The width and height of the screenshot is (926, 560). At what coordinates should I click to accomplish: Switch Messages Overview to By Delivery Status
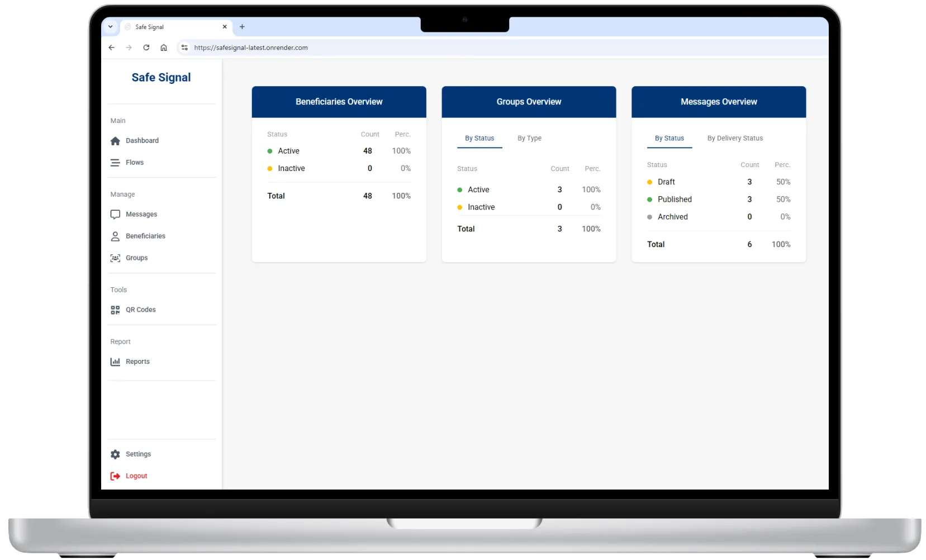(x=735, y=139)
